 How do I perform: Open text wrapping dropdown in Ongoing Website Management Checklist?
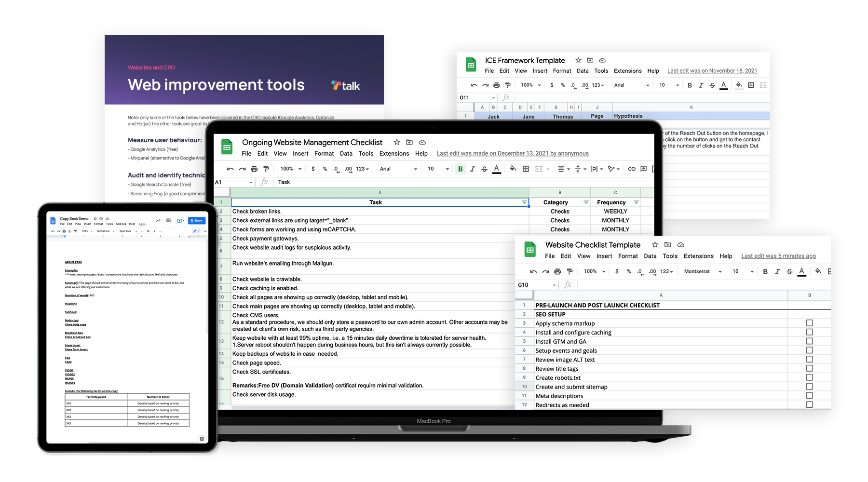597,169
